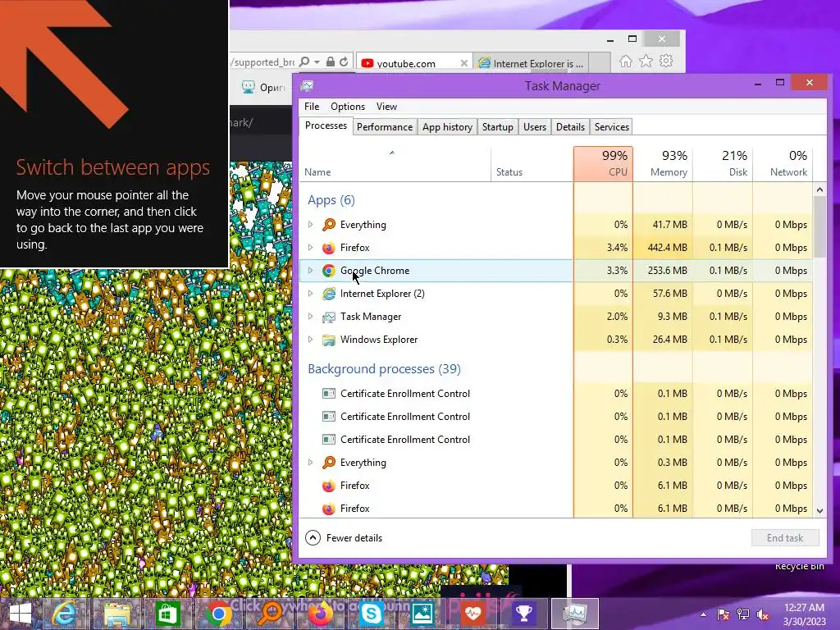Collapse view with Fewer details

click(x=344, y=538)
